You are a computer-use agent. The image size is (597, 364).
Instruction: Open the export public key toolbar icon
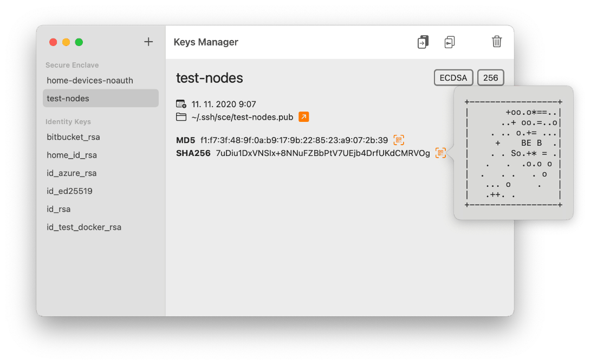pos(423,41)
